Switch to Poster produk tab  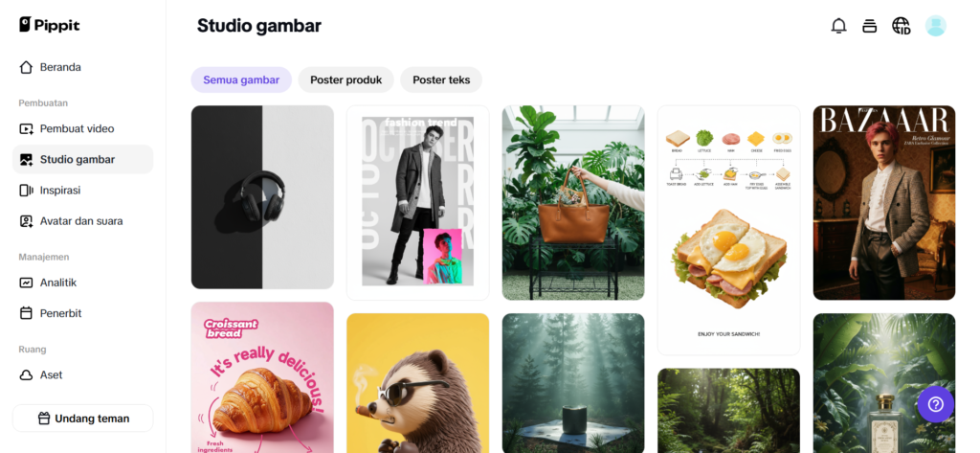point(346,80)
